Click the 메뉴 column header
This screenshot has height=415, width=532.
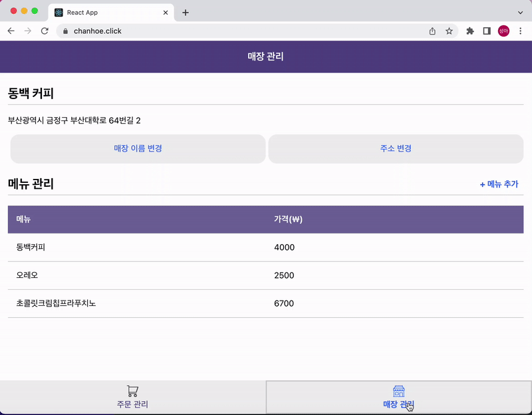pos(23,219)
